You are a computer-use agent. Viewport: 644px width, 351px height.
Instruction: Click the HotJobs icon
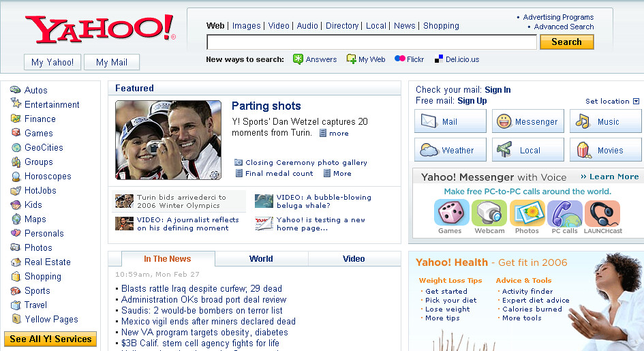pyautogui.click(x=16, y=190)
